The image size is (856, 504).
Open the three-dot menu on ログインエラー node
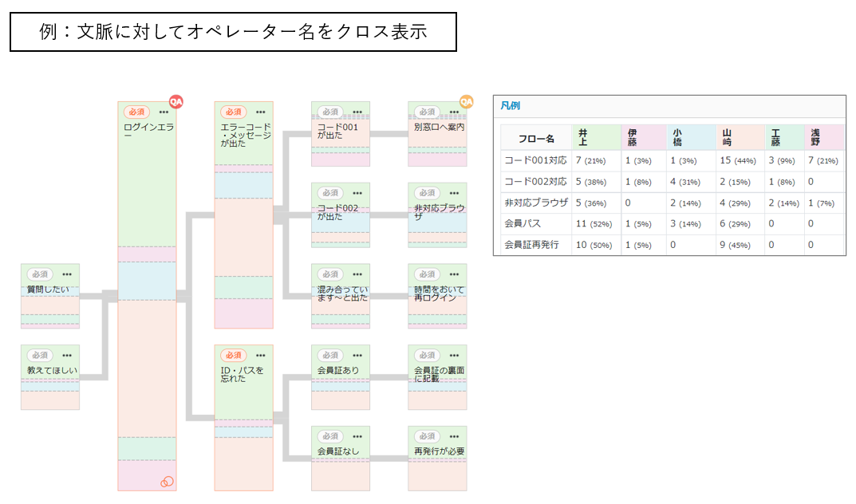164,112
